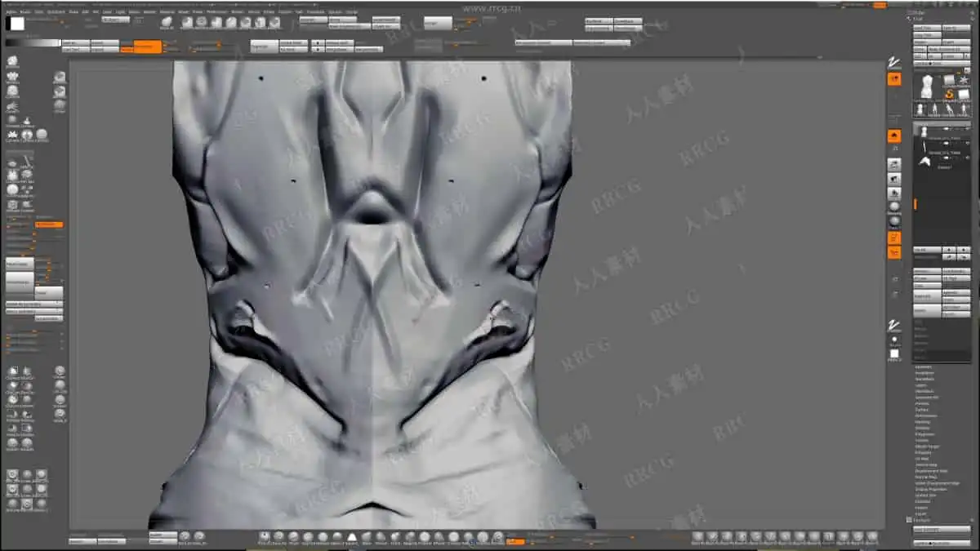Click the orange house-shaped icon in right shelf

tap(894, 136)
